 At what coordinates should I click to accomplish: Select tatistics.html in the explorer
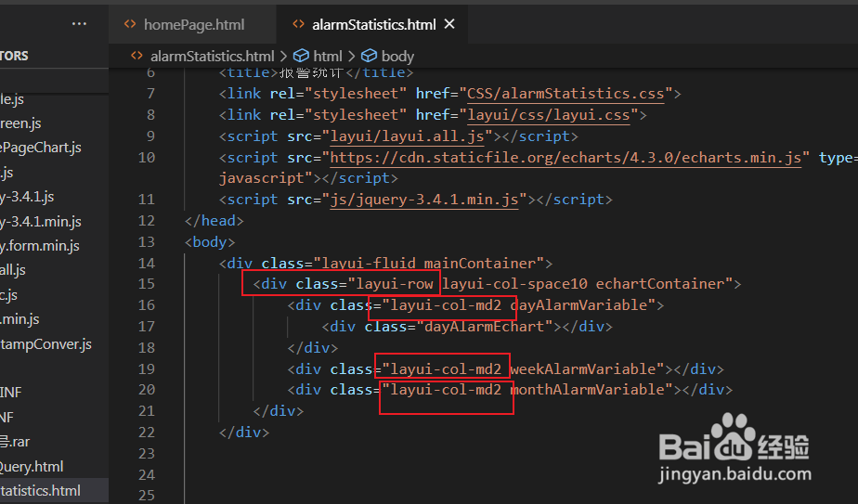[41, 491]
